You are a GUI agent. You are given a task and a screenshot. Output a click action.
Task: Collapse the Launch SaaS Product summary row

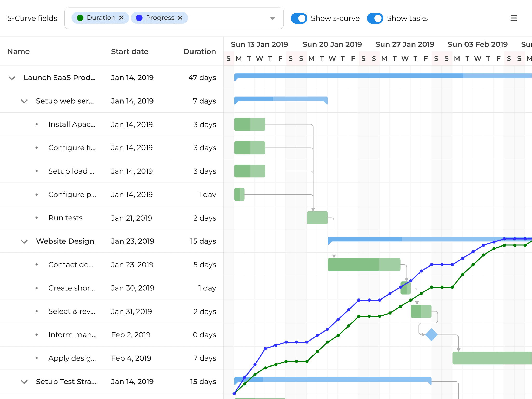pos(11,78)
